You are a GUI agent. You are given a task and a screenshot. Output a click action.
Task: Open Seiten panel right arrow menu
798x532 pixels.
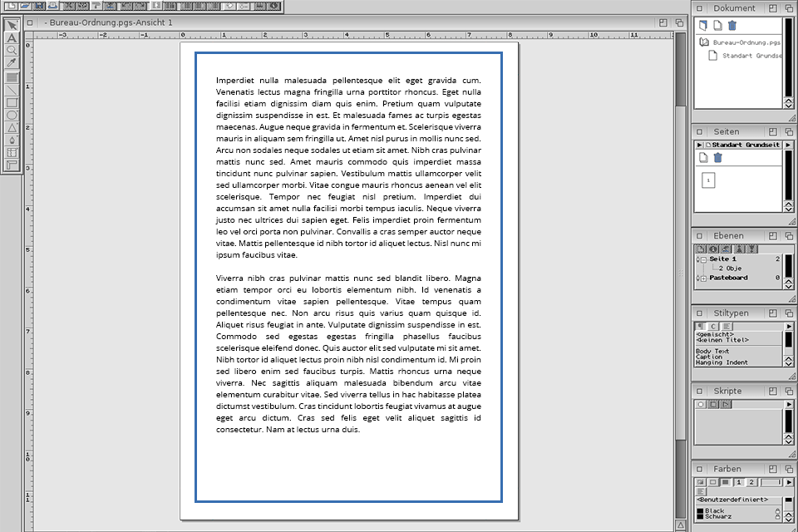pos(788,145)
